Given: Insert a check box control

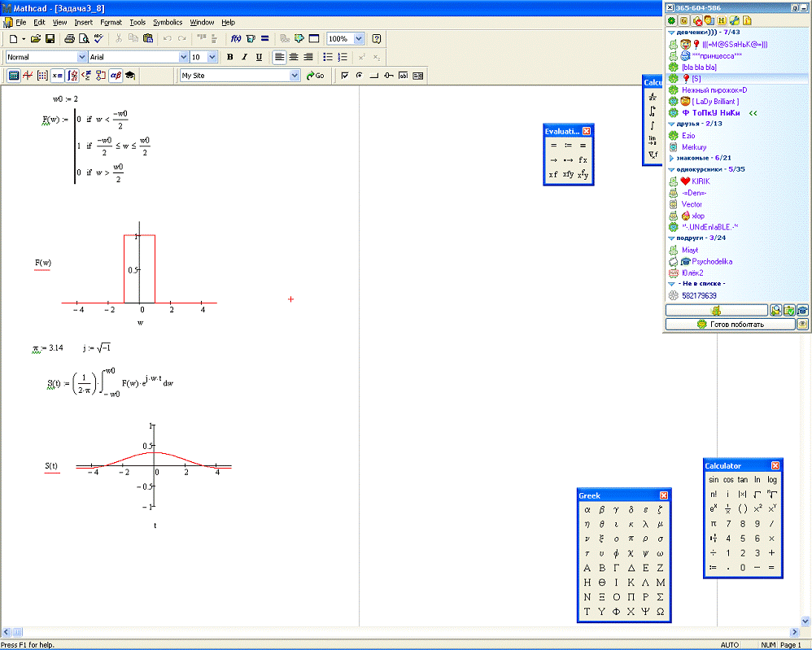Looking at the screenshot, I should [345, 76].
